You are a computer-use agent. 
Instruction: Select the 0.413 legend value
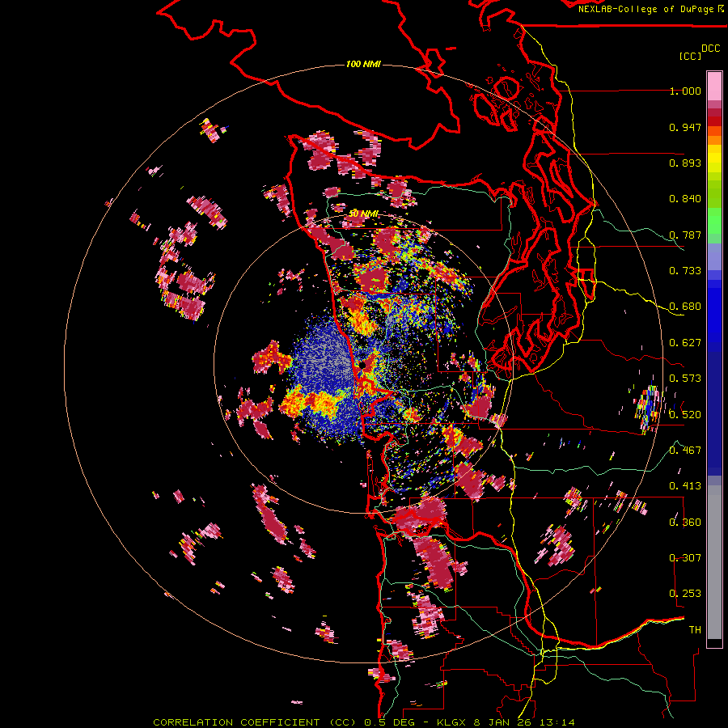[x=685, y=486]
